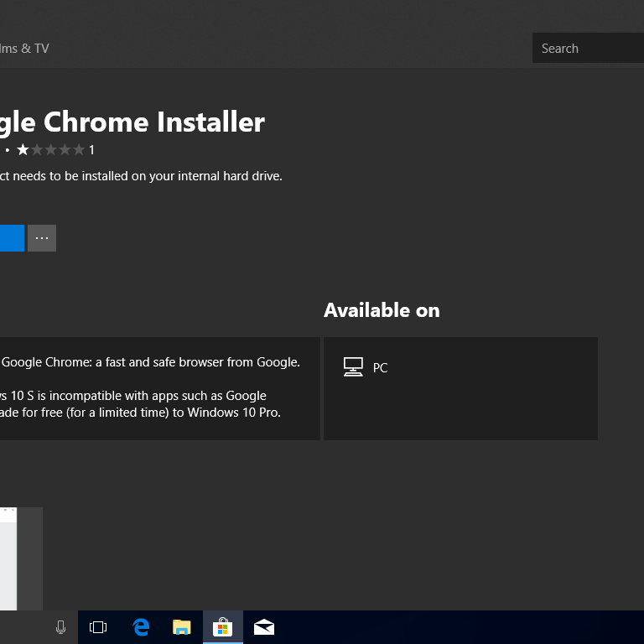This screenshot has width=644, height=644.
Task: Click the Cortana microphone icon in taskbar
Action: 60,627
